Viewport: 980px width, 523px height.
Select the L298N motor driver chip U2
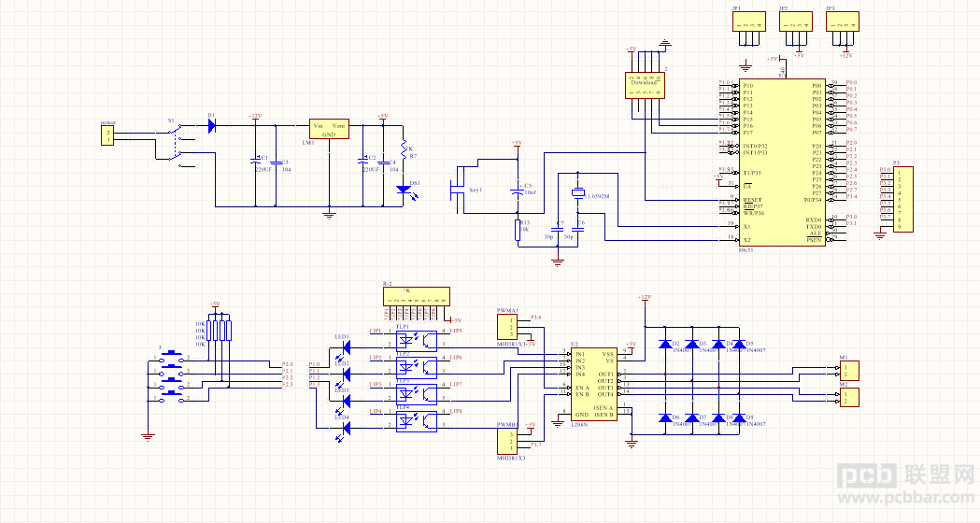[593, 384]
